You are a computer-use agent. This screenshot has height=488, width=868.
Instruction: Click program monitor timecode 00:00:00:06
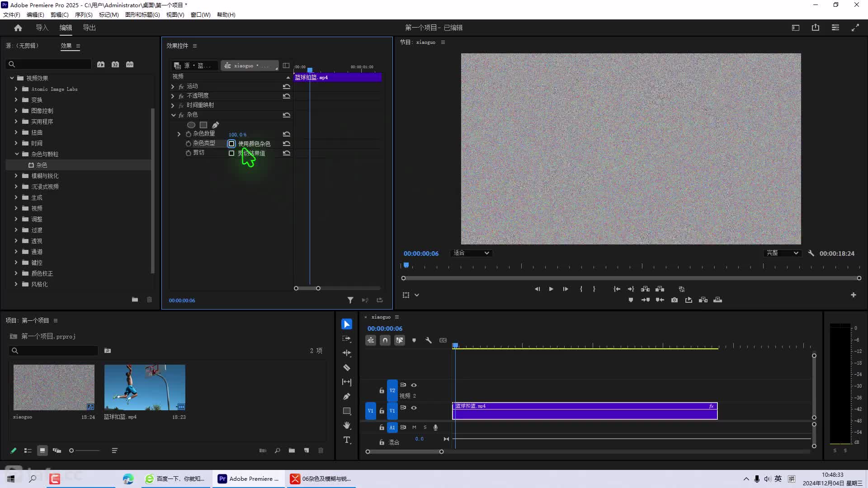point(421,253)
